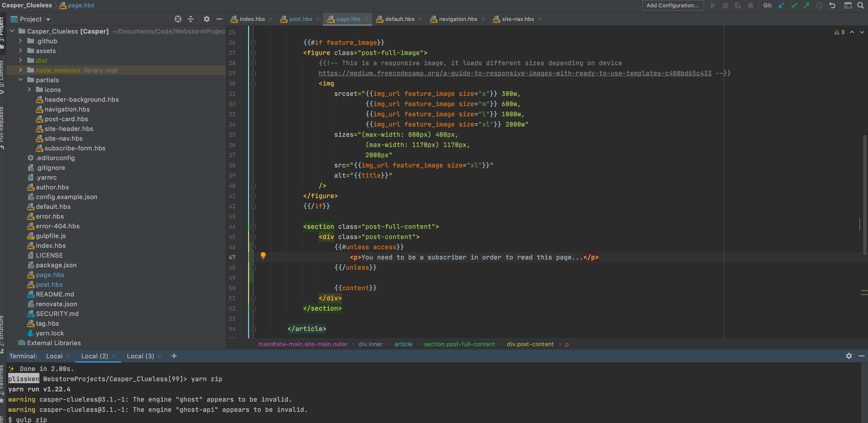Click article in the breadcrumb bar
This screenshot has height=423, width=868.
click(403, 344)
